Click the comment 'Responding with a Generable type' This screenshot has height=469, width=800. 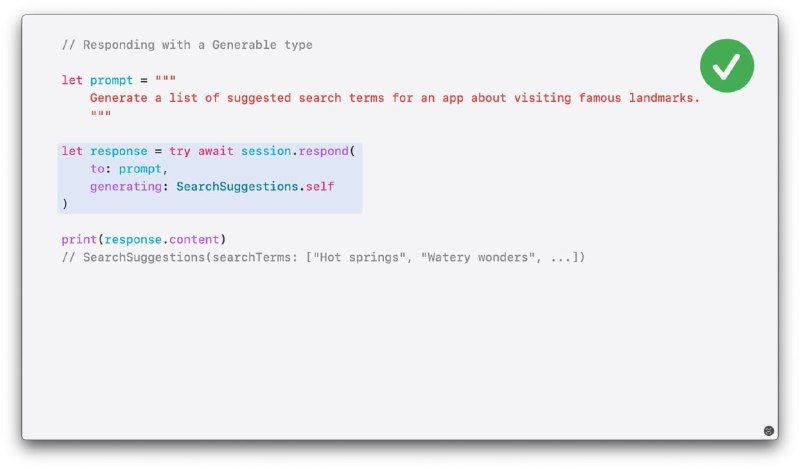coord(197,45)
